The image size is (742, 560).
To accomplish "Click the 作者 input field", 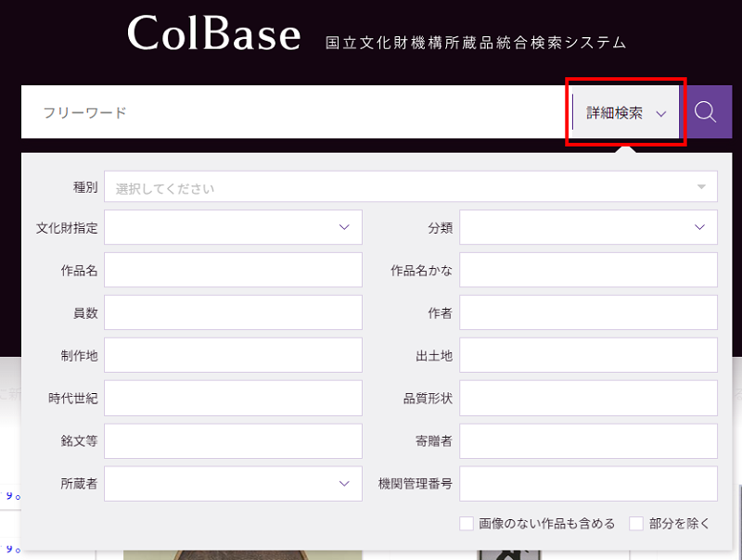I will click(x=588, y=312).
